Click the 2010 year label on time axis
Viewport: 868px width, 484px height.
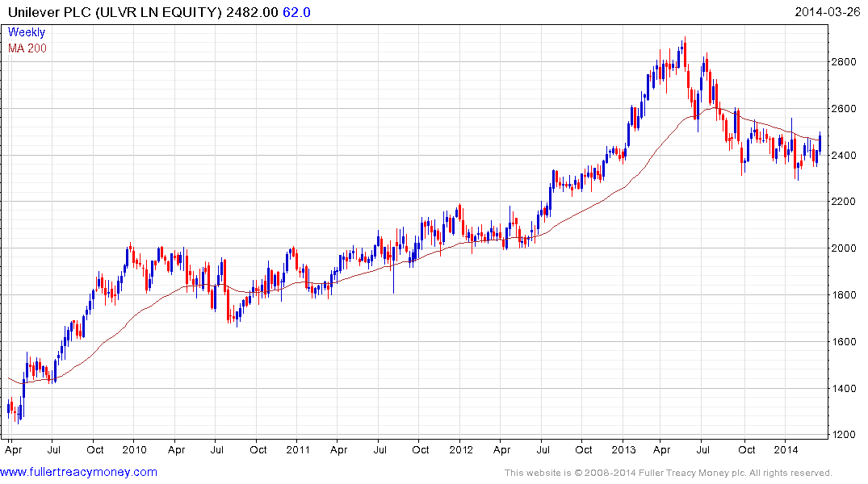(x=135, y=449)
